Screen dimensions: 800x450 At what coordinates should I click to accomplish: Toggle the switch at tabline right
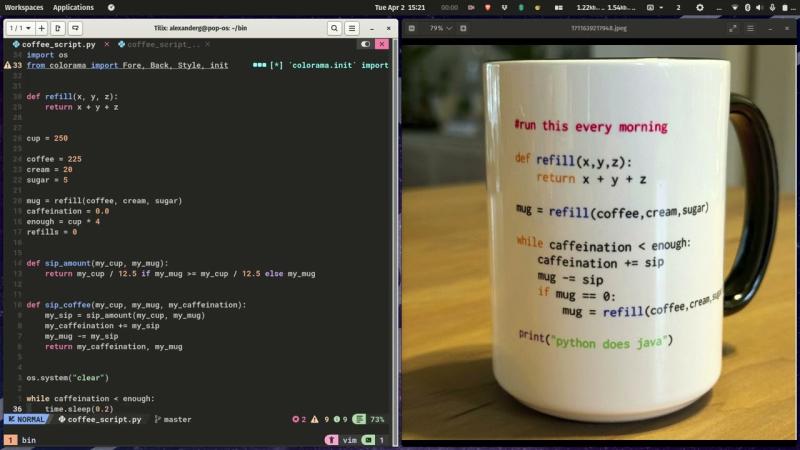pos(365,44)
